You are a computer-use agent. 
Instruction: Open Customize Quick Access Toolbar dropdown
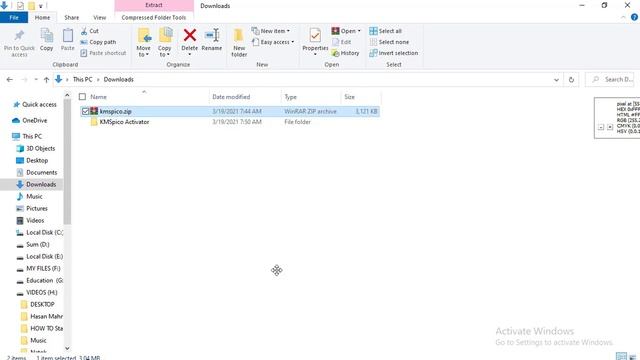click(41, 6)
